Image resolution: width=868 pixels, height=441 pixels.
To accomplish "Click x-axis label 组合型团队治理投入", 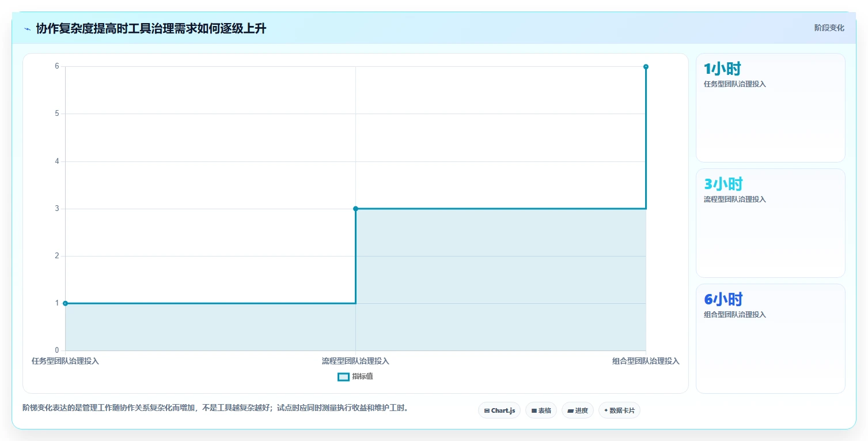I will click(x=646, y=361).
